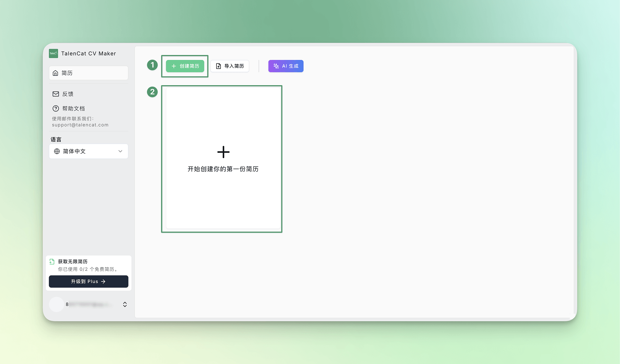
Task: Click the 开始创建你的第一份简历 card text
Action: (x=223, y=169)
